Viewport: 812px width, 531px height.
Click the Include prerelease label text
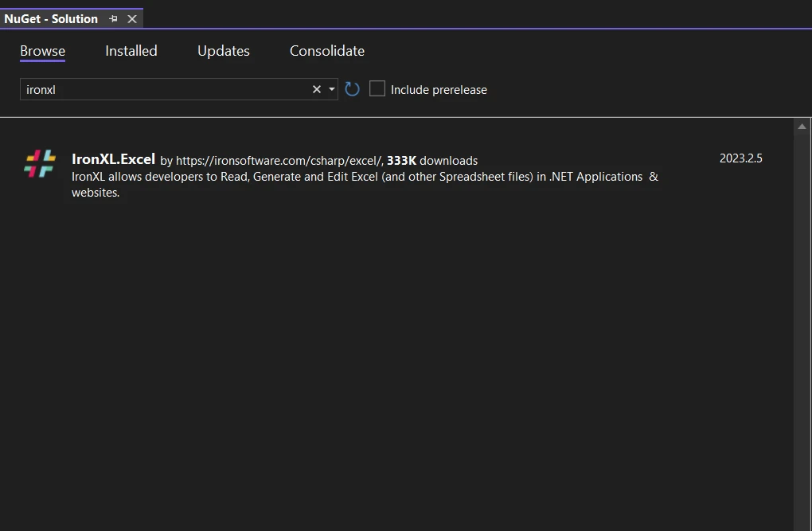click(439, 90)
